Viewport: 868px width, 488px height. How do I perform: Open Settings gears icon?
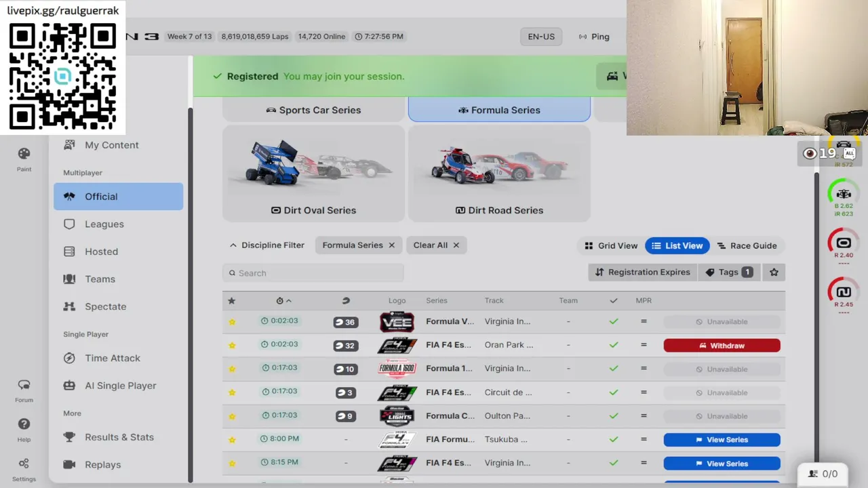(24, 464)
